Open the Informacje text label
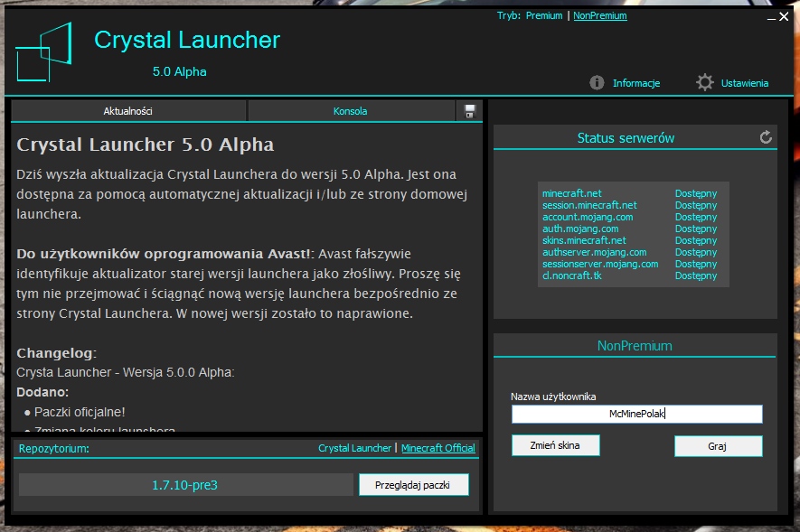Image resolution: width=800 pixels, height=532 pixels. (636, 83)
